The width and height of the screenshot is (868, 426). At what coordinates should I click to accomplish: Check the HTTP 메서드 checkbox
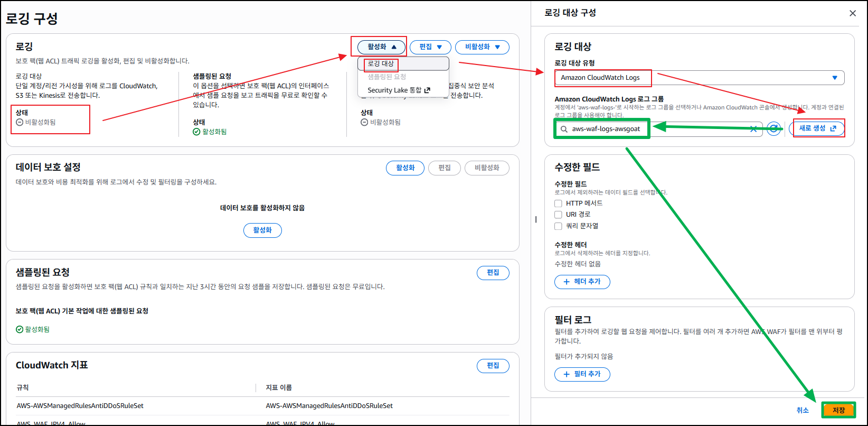558,203
